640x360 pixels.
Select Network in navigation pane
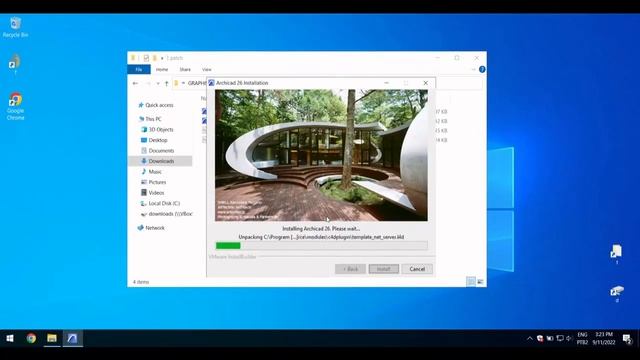[x=151, y=228]
